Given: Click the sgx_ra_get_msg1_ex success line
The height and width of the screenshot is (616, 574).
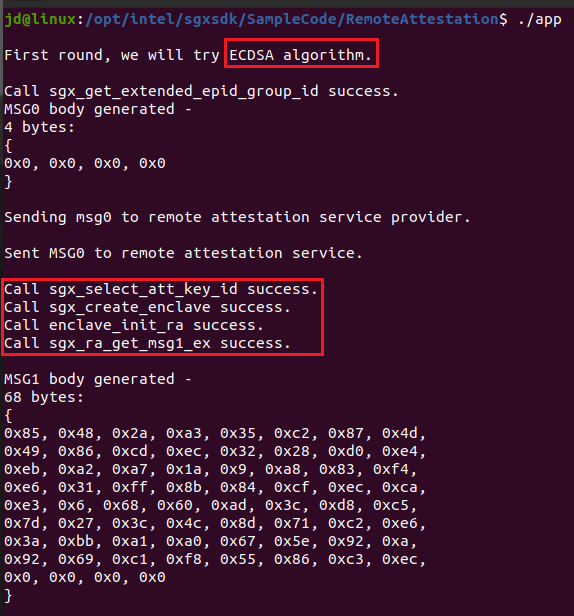Looking at the screenshot, I should pos(147,344).
